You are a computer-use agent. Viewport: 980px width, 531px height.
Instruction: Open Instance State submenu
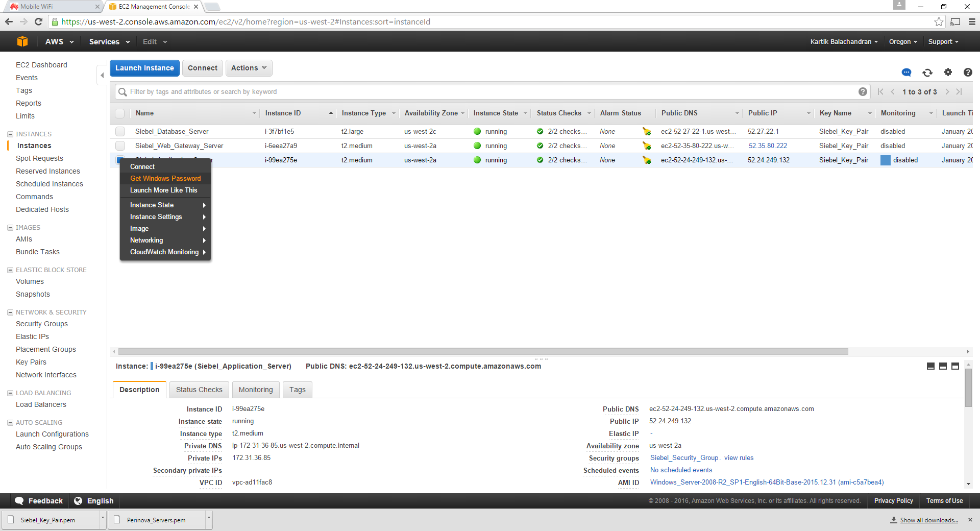165,205
